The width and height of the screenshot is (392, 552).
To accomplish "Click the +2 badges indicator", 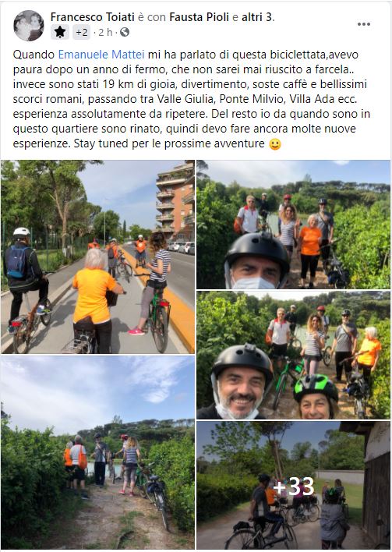I will tap(82, 33).
